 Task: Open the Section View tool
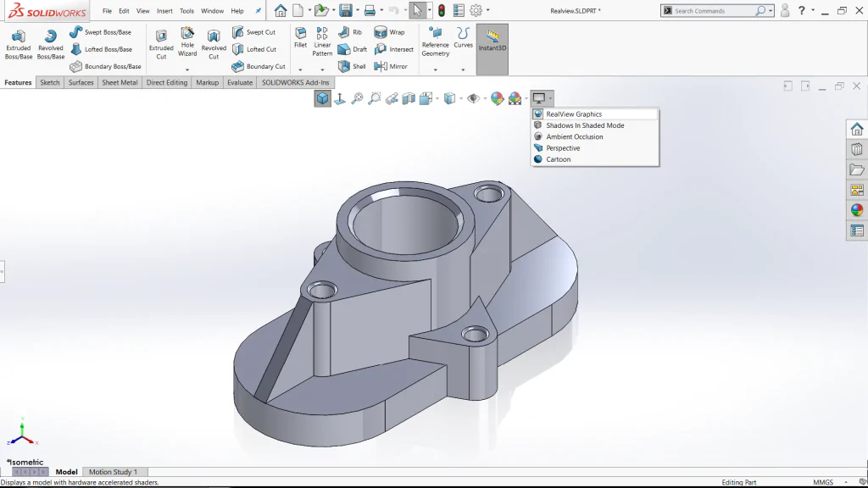[x=409, y=98]
